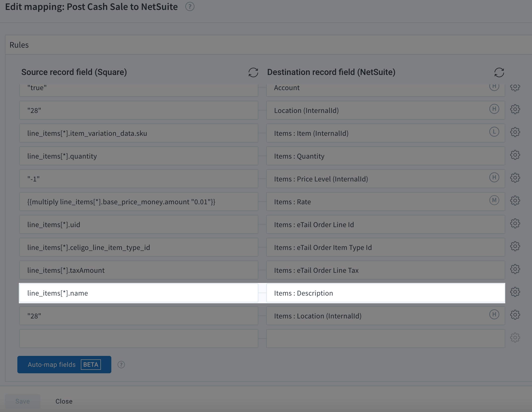This screenshot has height=412, width=532.
Task: Edit destination Items : eTail Order Line Id
Action: pyautogui.click(x=385, y=224)
